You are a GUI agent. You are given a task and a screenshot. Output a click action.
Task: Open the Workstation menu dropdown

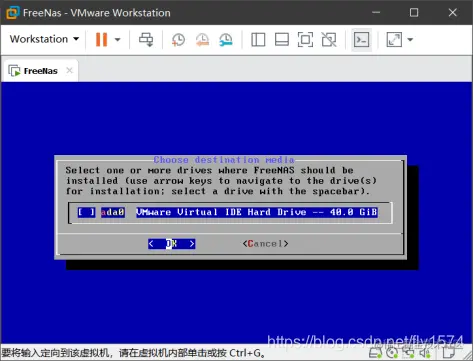44,39
